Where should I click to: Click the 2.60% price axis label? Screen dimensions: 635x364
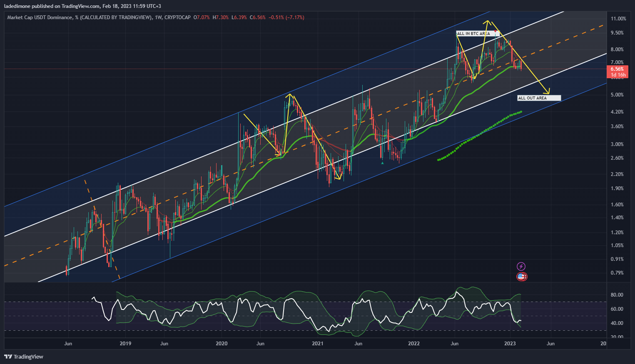(617, 158)
